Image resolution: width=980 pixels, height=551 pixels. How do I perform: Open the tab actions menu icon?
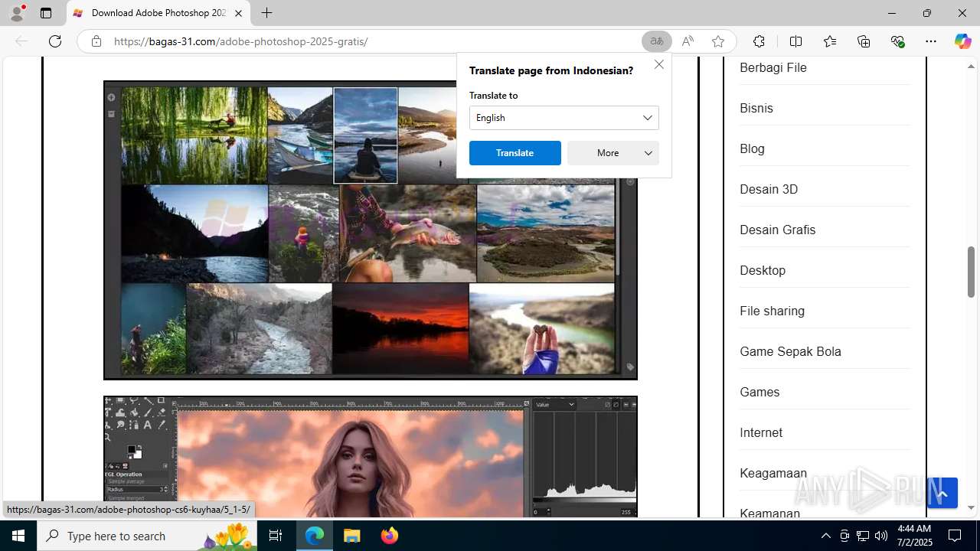tap(46, 13)
